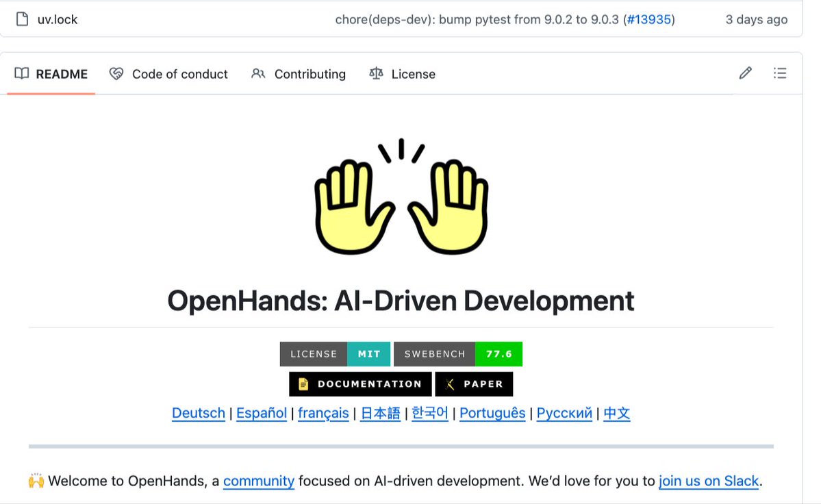Select the README tab
821x504 pixels.
51,74
